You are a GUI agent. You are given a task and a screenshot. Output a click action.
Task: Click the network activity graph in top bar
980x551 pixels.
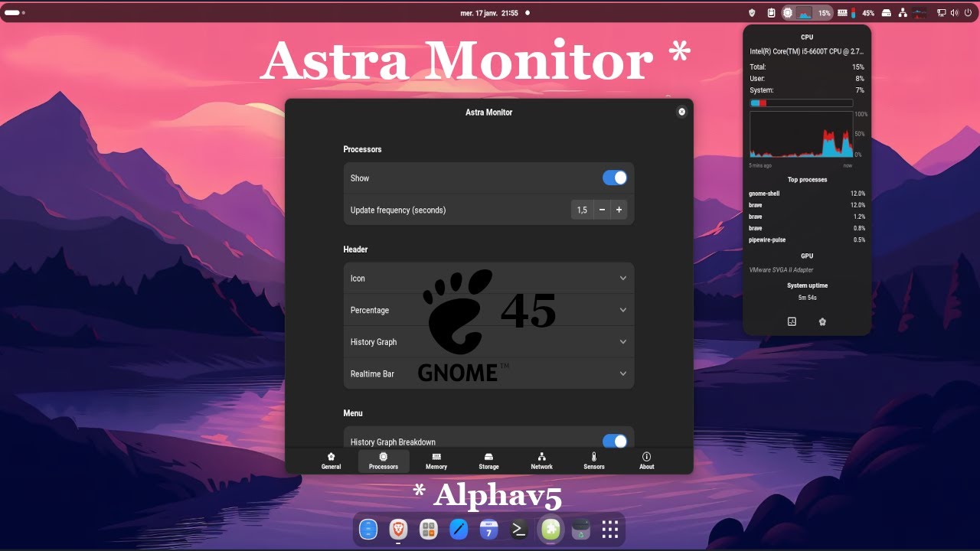point(919,13)
